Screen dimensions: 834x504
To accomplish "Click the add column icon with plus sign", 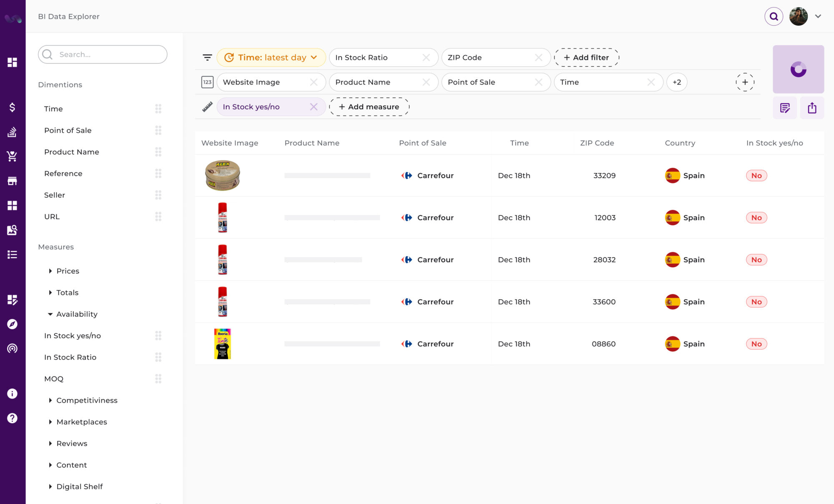I will coord(745,82).
